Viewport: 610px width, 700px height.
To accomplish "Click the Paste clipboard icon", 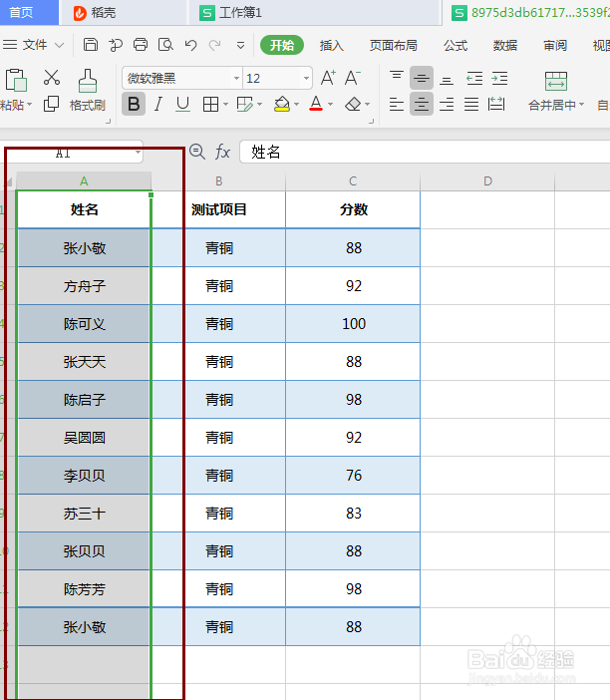I will pyautogui.click(x=16, y=81).
